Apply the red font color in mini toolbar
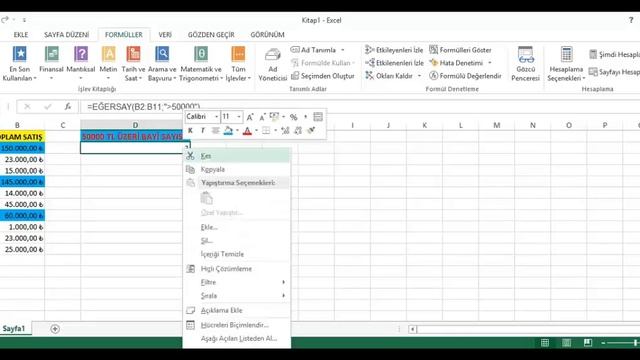The width and height of the screenshot is (640, 360). (x=247, y=131)
